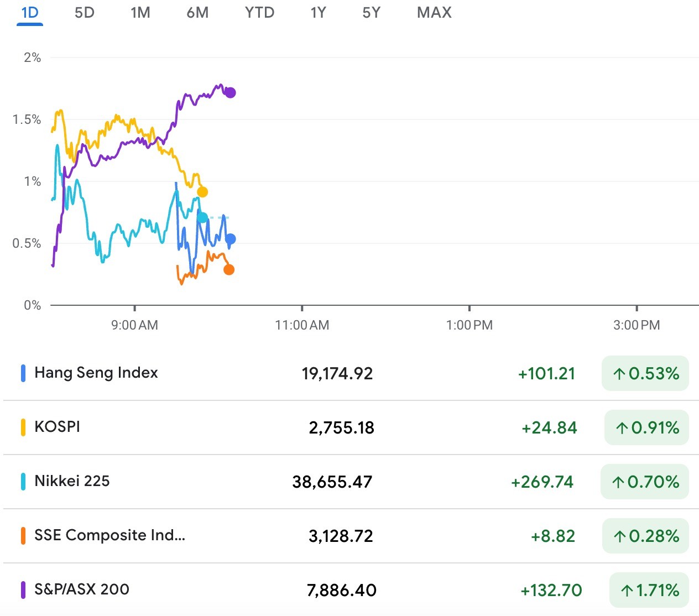Screen dimensions: 699x616
Task: Click the ASX 200 price 7,886.40
Action: [342, 591]
